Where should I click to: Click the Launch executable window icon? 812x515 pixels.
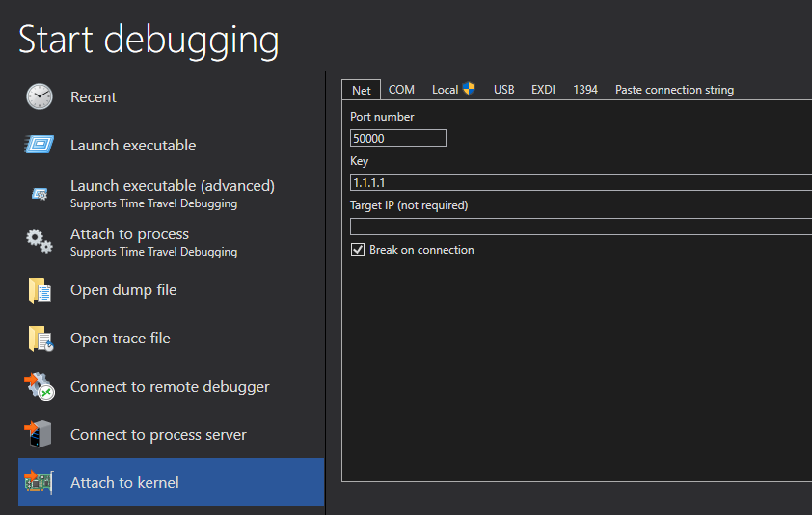40,145
